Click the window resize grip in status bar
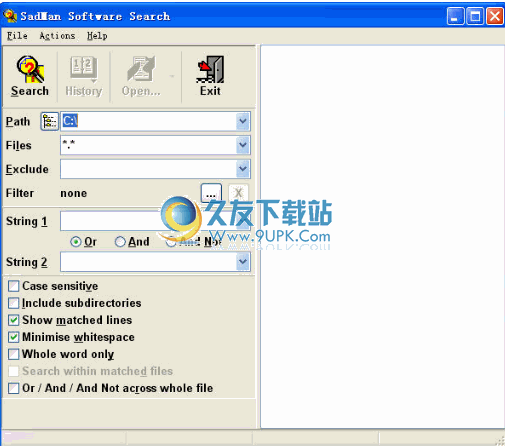The width and height of the screenshot is (505, 446). point(500,441)
